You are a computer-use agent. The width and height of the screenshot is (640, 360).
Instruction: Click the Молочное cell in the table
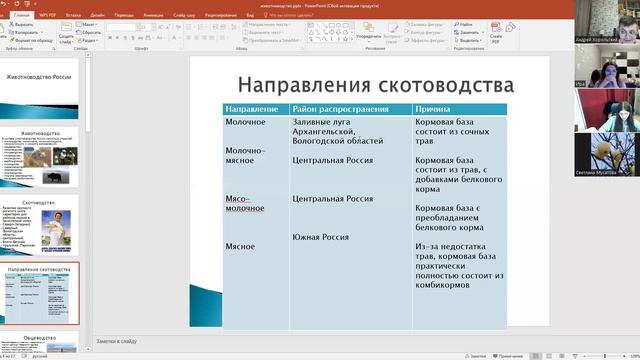tap(245, 122)
